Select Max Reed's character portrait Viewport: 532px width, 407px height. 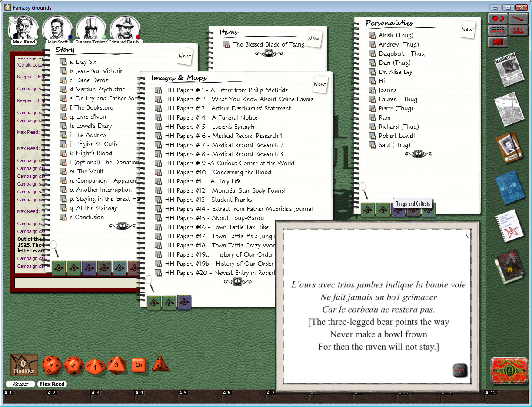24,27
